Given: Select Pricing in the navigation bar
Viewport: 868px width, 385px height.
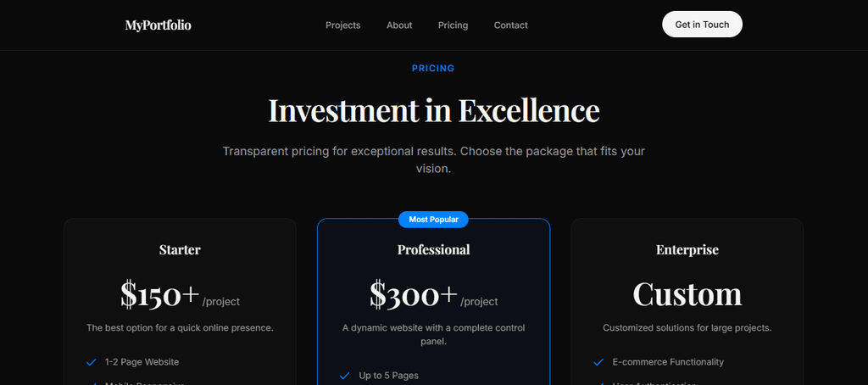Looking at the screenshot, I should tap(453, 25).
